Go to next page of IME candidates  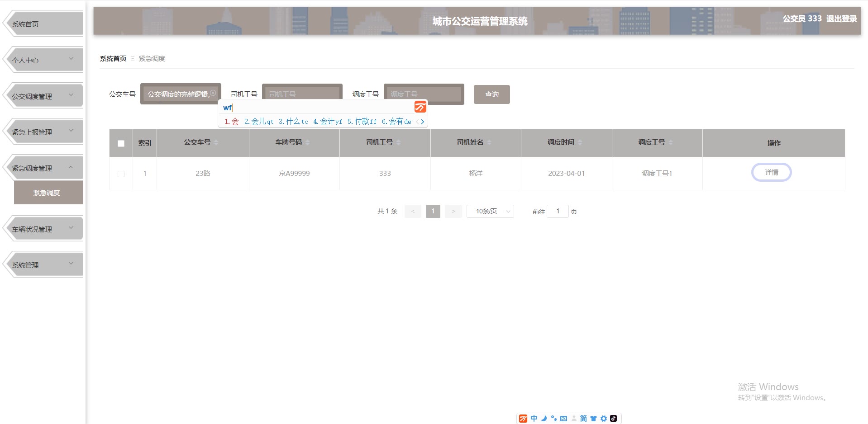point(423,122)
